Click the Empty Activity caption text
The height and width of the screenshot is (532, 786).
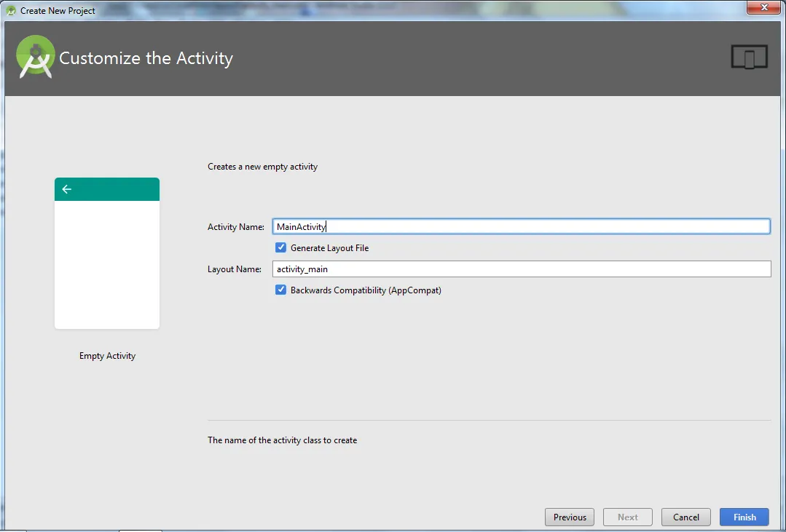pyautogui.click(x=107, y=356)
